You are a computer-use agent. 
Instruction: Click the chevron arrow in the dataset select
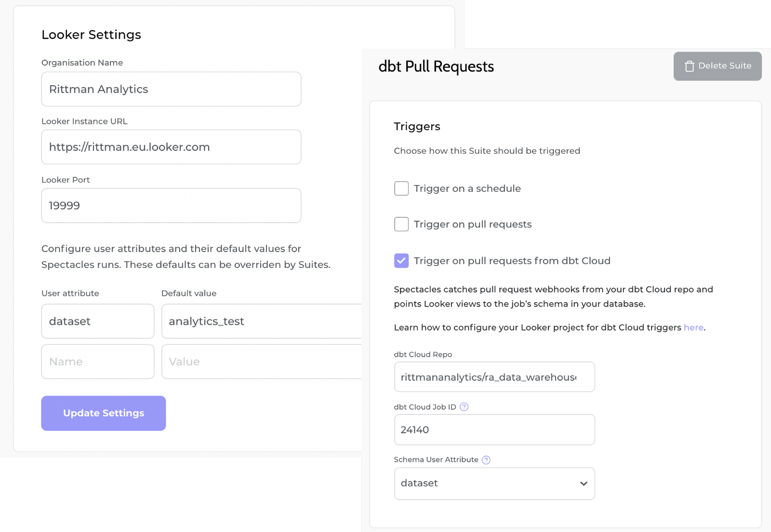[584, 483]
